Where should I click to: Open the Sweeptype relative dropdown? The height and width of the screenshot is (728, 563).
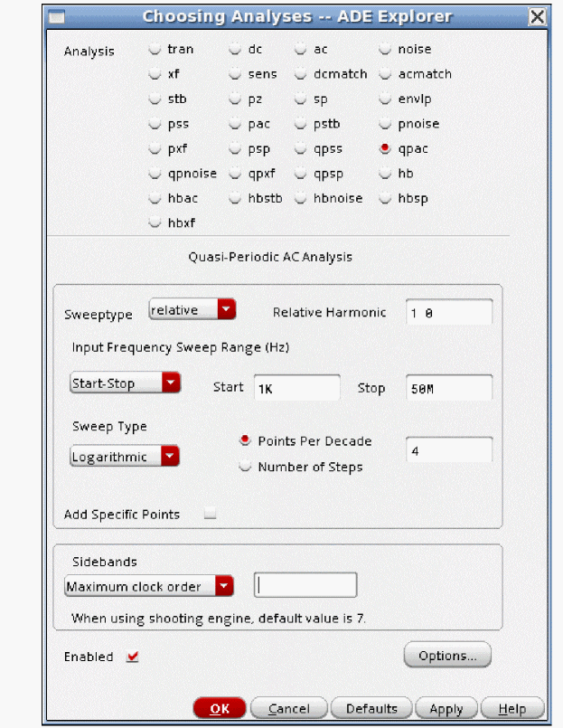192,309
